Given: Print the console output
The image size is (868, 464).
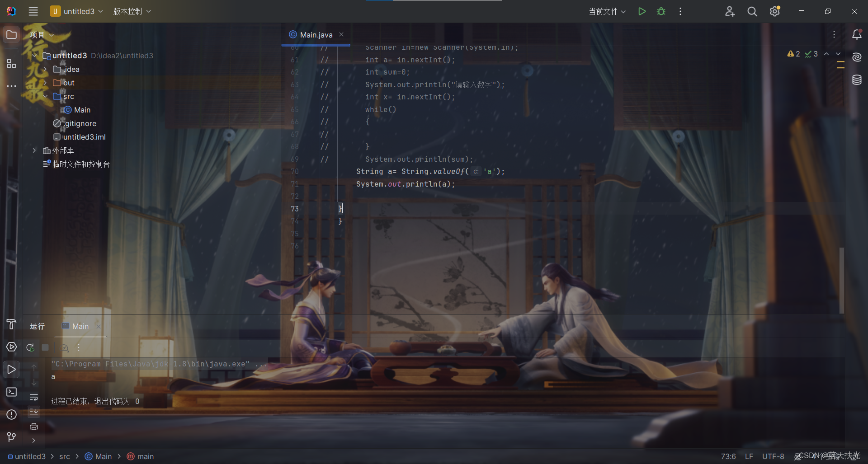Looking at the screenshot, I should tap(34, 427).
